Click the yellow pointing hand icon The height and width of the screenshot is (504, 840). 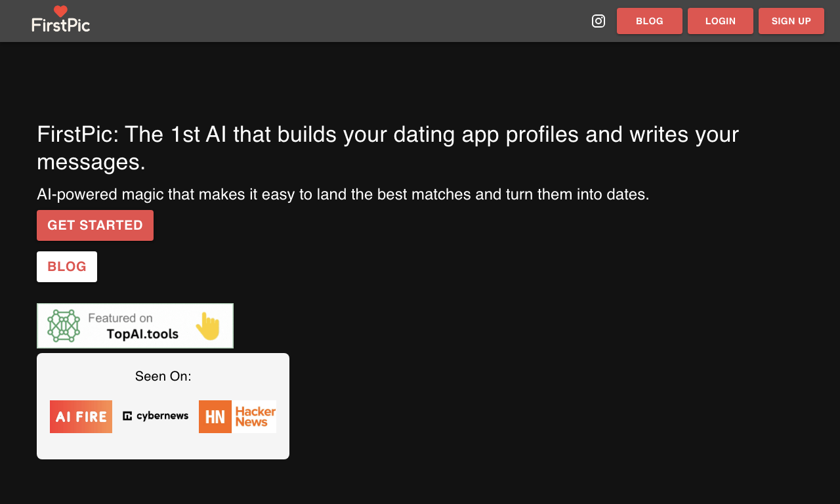point(208,326)
